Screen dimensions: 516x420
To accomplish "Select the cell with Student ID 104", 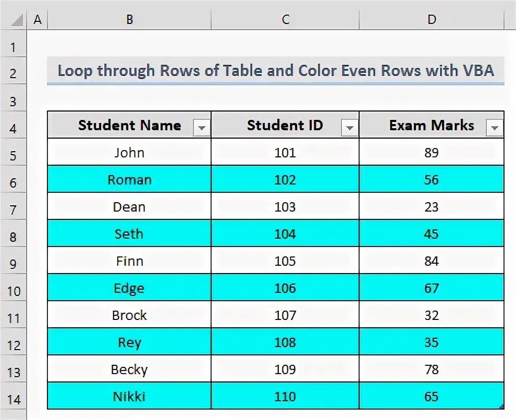I will 285,233.
